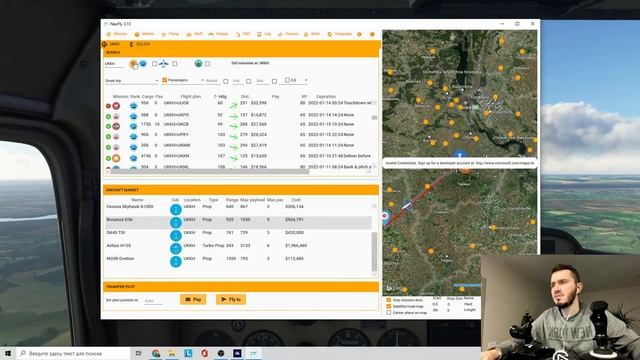Image resolution: width=640 pixels, height=360 pixels.
Task: Click mission type icon in $27,560 row
Action: (x=116, y=127)
